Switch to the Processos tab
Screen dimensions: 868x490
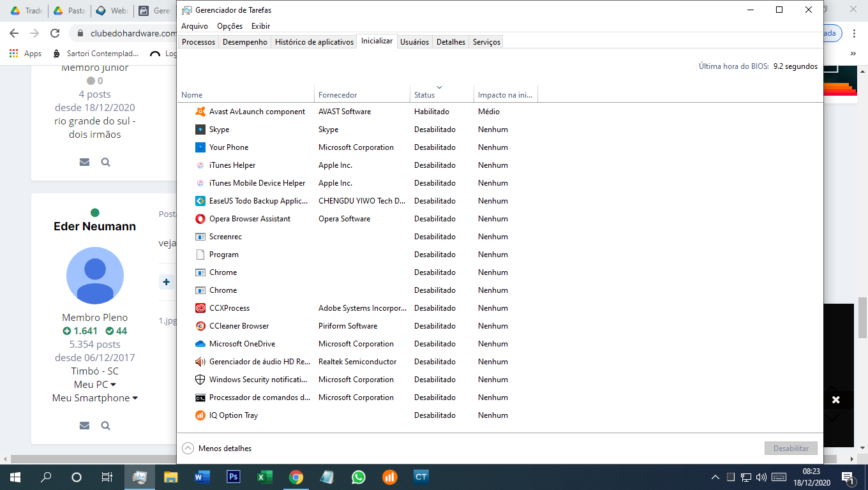198,42
